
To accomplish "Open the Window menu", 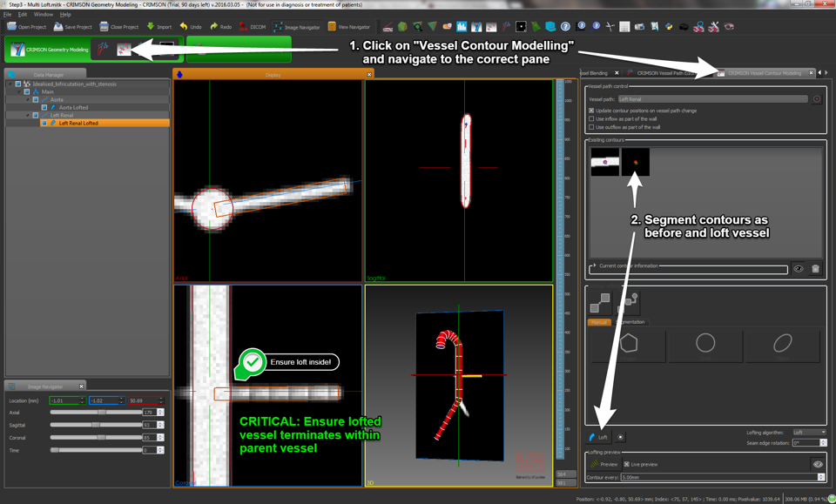I will [43, 15].
